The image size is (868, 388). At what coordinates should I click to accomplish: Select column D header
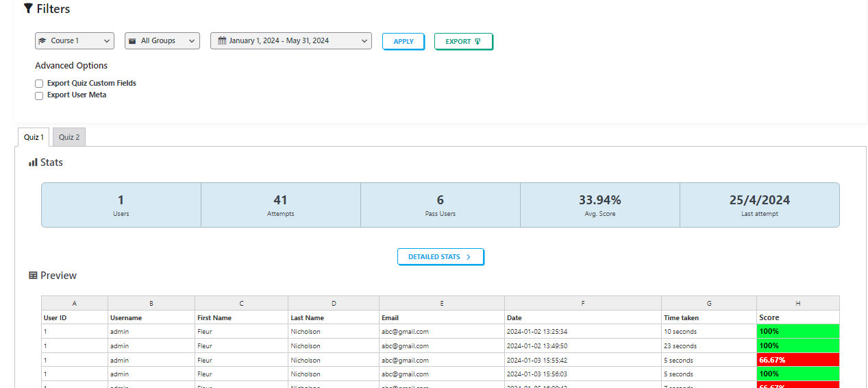[x=334, y=304]
